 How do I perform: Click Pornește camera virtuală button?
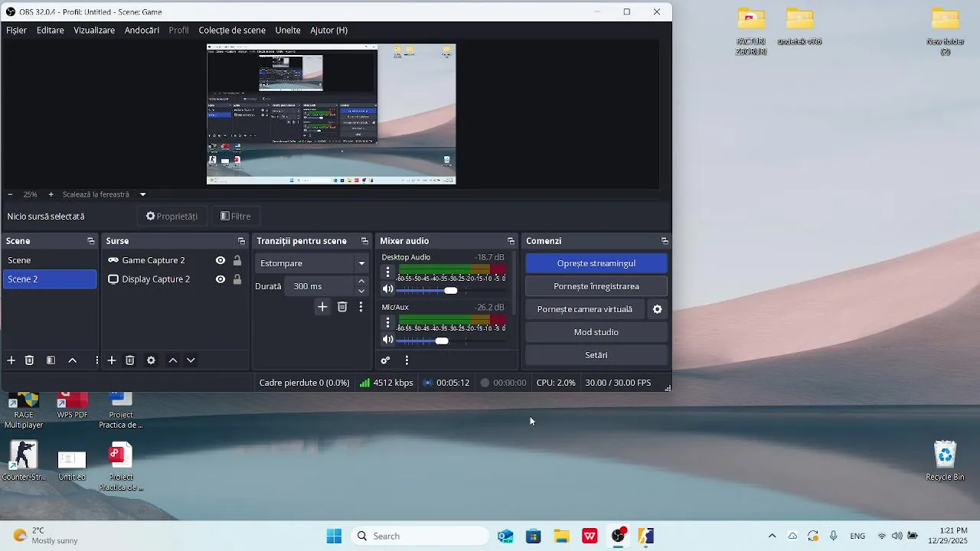[585, 309]
